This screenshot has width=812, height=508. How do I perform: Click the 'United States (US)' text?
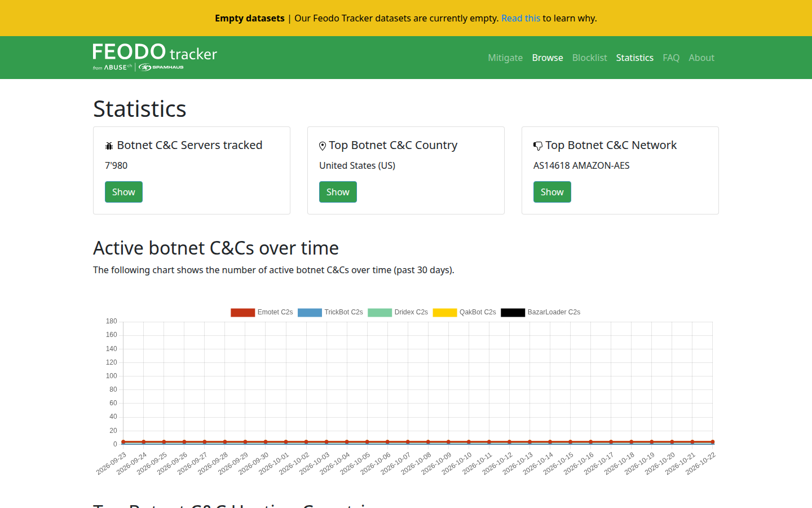[x=357, y=165]
